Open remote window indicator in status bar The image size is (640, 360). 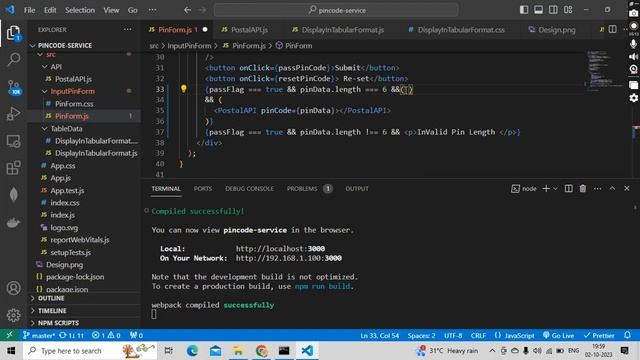(x=9, y=335)
